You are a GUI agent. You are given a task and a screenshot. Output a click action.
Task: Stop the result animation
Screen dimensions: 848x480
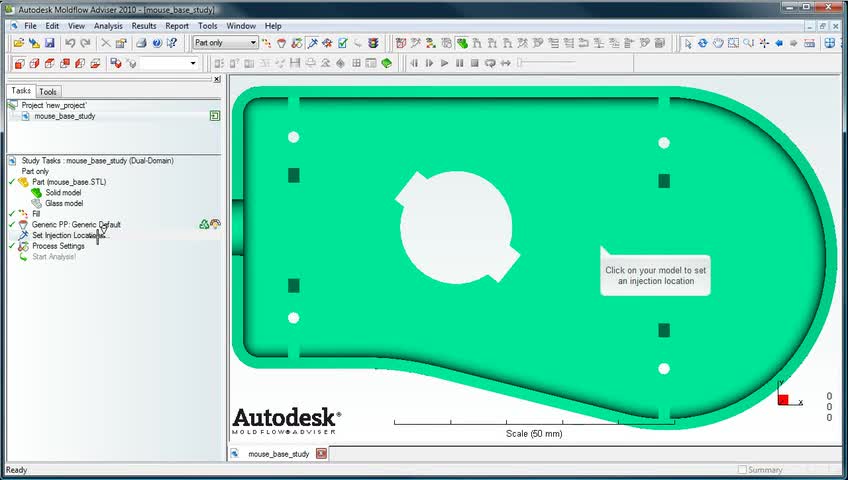(474, 64)
